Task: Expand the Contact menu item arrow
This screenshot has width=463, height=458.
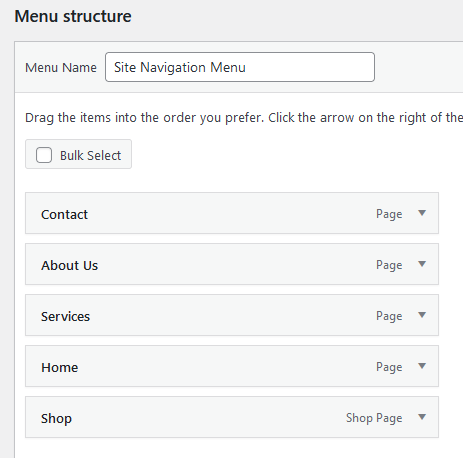Action: pos(422,213)
